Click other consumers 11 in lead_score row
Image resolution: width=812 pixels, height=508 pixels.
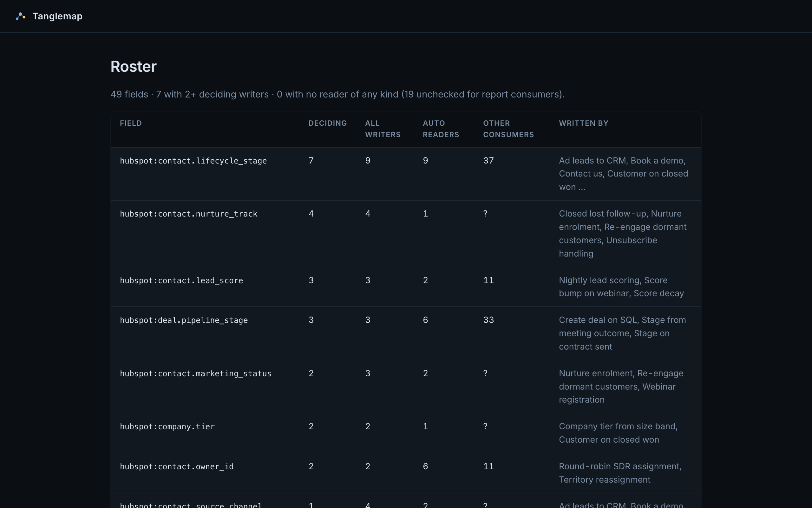[x=488, y=280]
